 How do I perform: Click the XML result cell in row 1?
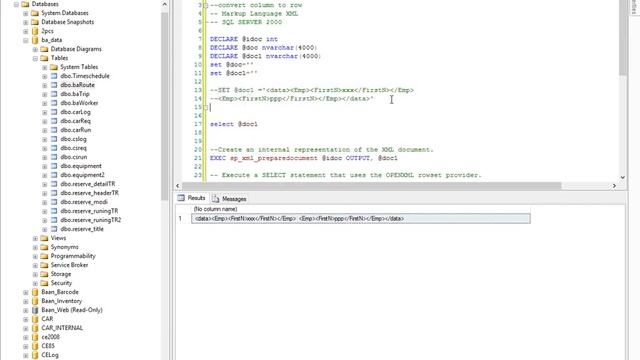coord(361,219)
